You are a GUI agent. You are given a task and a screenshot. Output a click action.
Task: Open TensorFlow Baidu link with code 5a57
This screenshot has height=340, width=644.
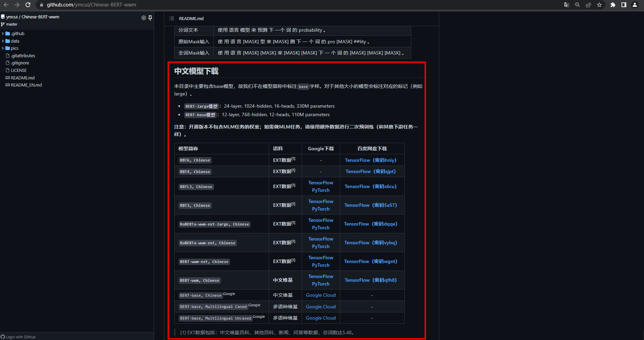pyautogui.click(x=371, y=205)
